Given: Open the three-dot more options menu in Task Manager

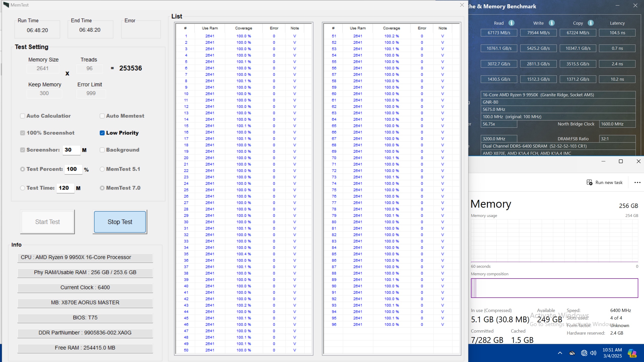Looking at the screenshot, I should tap(637, 182).
